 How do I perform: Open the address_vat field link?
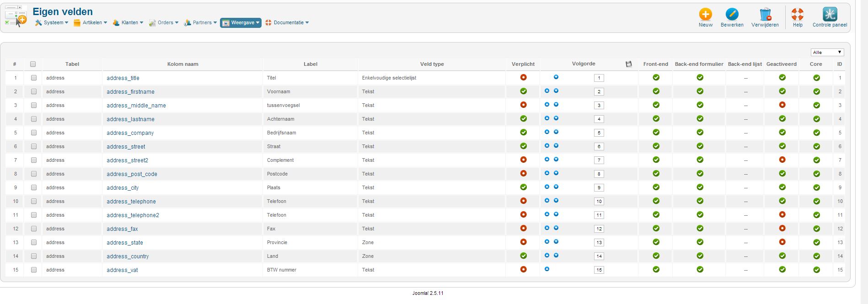coord(122,270)
